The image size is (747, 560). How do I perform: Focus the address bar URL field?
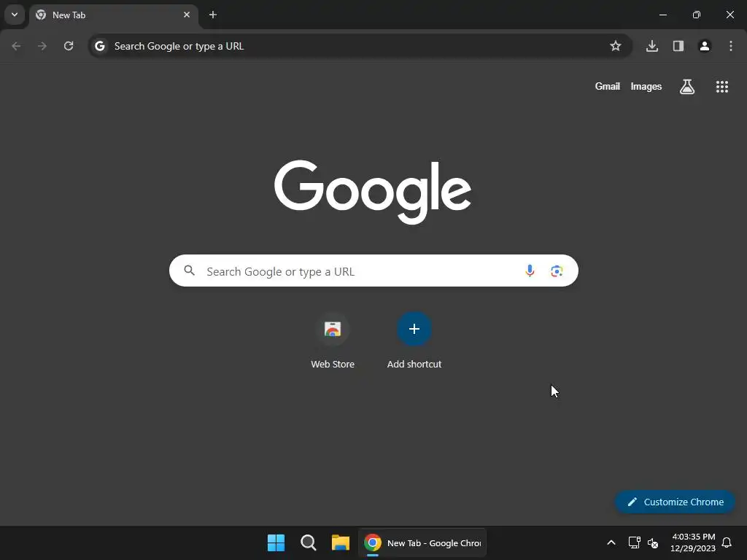(x=360, y=46)
